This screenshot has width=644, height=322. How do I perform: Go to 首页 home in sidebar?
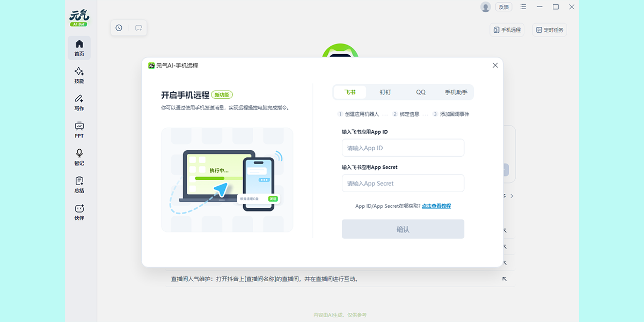pos(79,48)
